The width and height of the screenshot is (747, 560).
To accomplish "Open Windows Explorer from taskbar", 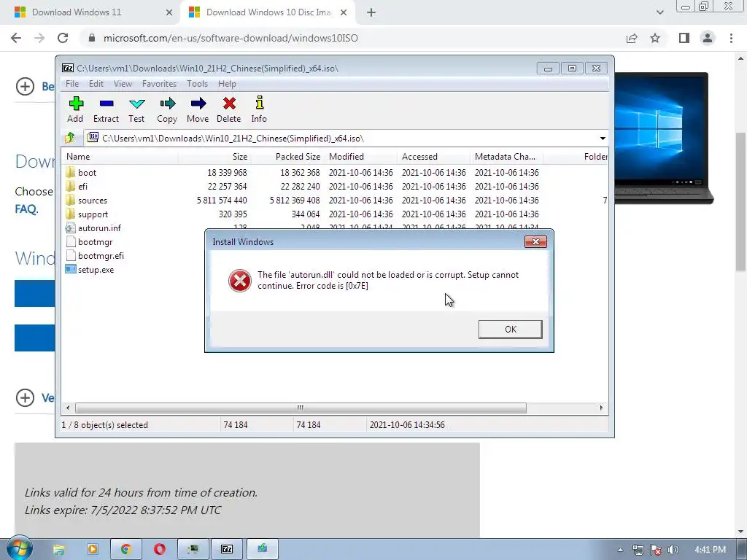I will [58, 549].
